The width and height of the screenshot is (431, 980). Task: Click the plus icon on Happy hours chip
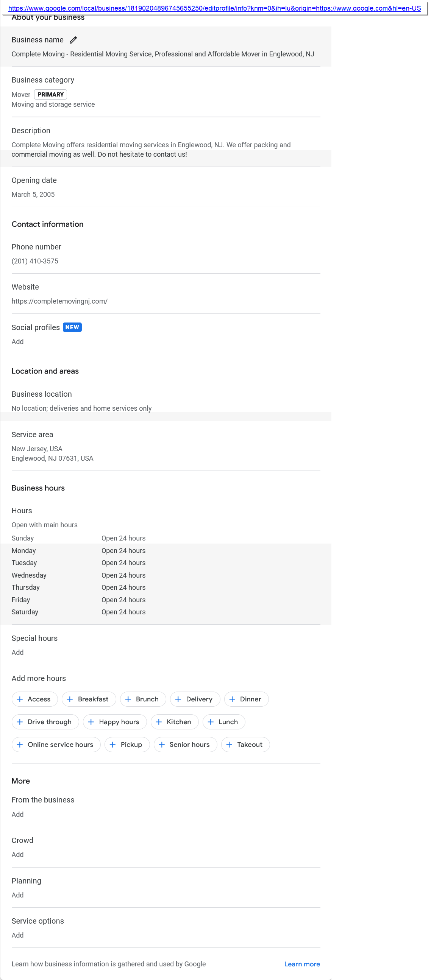tap(91, 722)
